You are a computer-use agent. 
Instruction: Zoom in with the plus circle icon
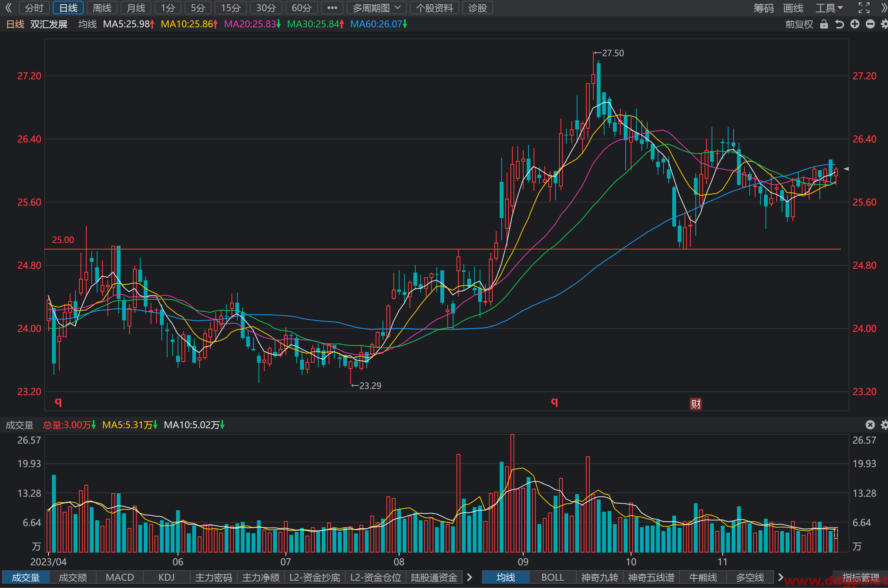tap(855, 25)
